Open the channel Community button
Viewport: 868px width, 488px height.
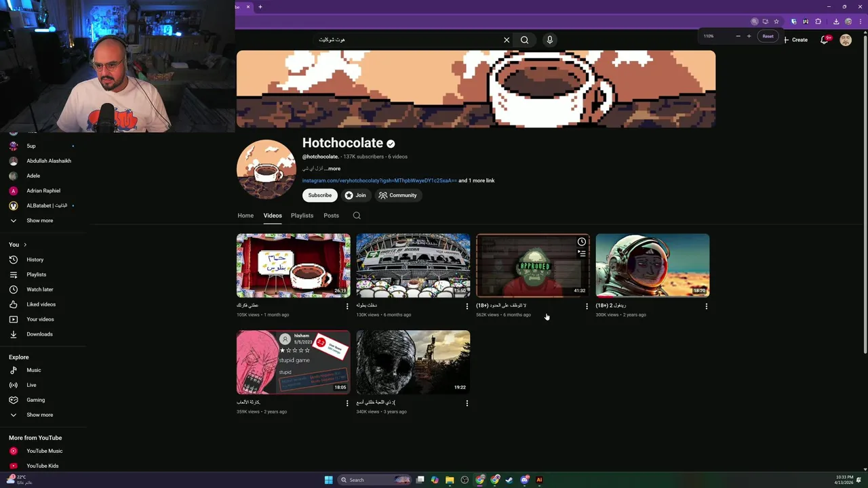tap(398, 195)
